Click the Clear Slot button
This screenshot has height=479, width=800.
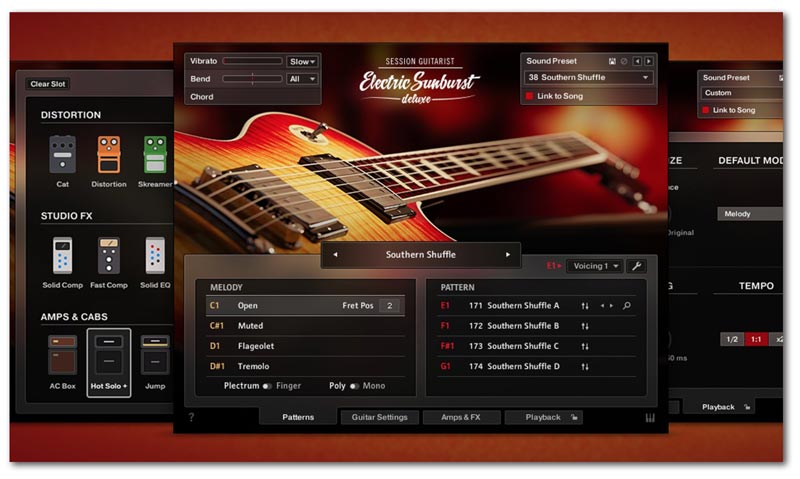48,84
